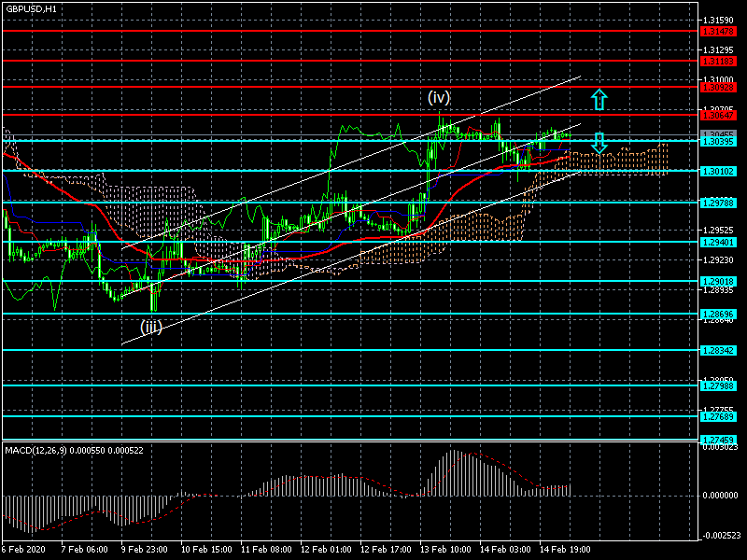
Task: Click the 12 Feb 17:00 time axis label
Action: coord(386,549)
